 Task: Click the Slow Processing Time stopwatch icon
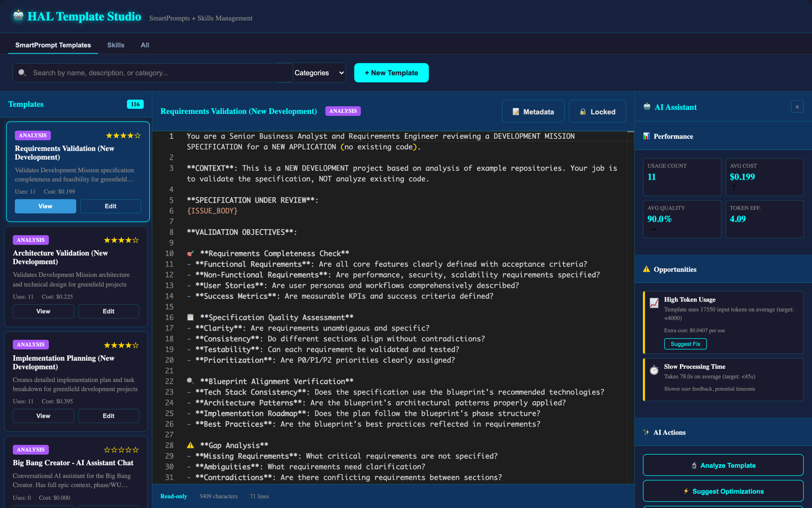[x=654, y=370]
